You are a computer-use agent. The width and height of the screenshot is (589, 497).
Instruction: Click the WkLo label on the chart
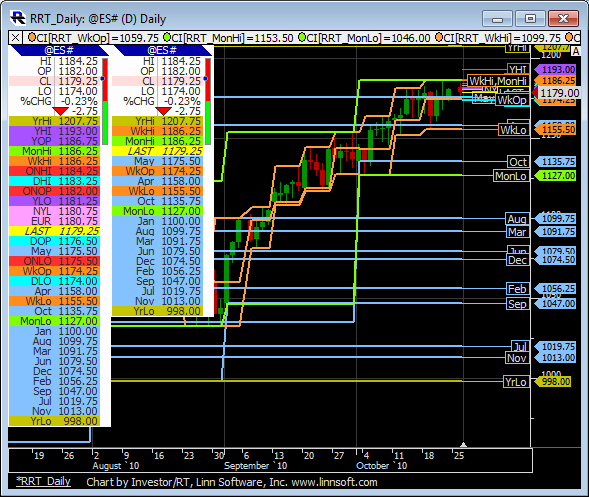514,130
